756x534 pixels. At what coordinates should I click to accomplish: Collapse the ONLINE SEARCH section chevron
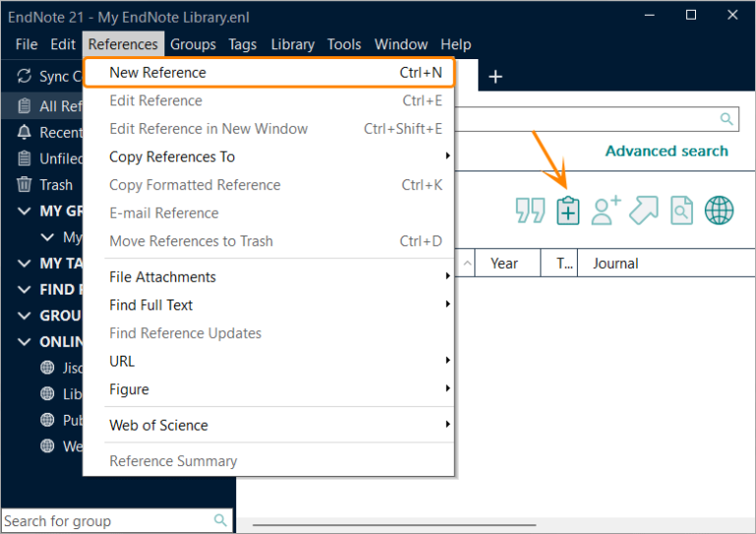point(24,342)
